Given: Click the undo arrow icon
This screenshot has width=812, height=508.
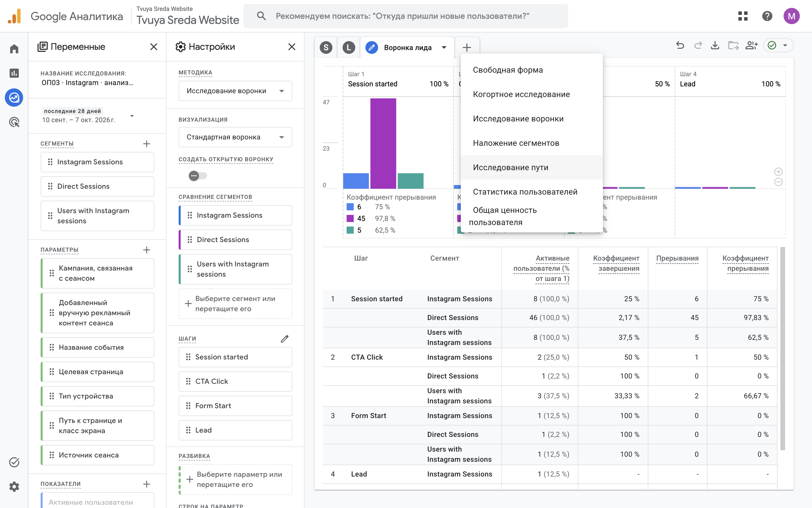Looking at the screenshot, I should pos(680,45).
